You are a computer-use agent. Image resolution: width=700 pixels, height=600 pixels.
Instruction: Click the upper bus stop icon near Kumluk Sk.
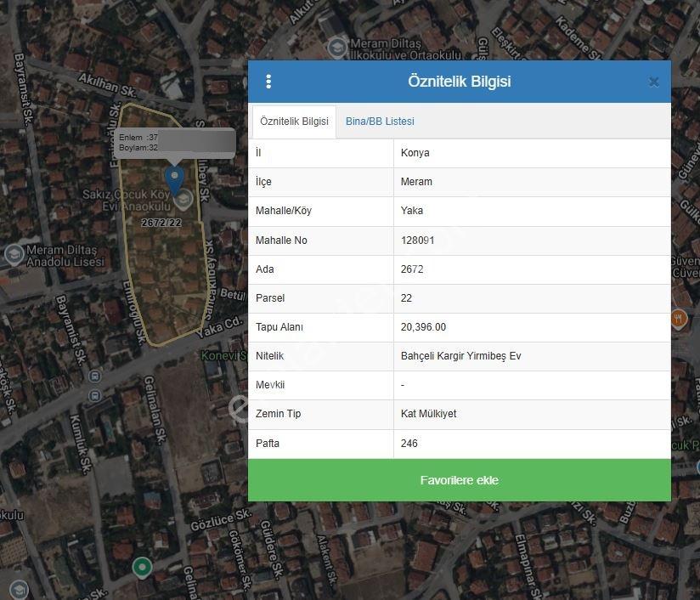pyautogui.click(x=94, y=376)
